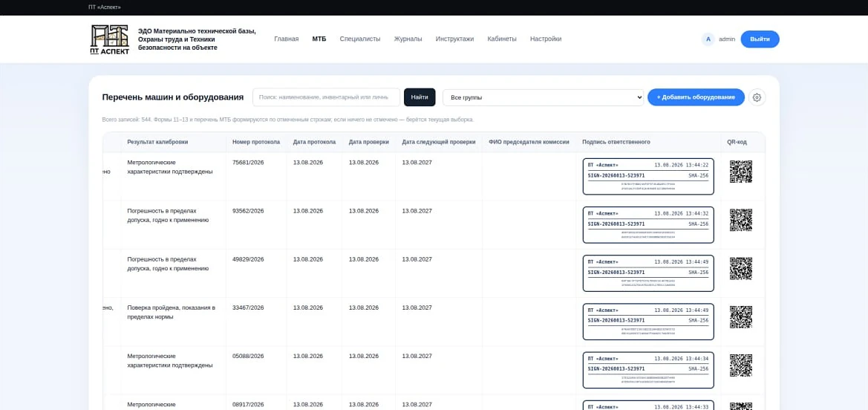The image size is (868, 410).
Task: Click the Найти search button
Action: [420, 97]
